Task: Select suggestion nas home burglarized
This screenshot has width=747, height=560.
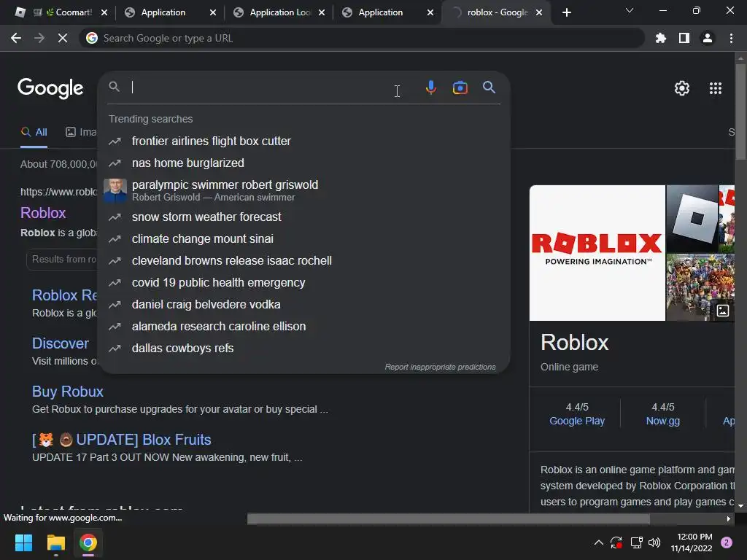Action: 304,163
